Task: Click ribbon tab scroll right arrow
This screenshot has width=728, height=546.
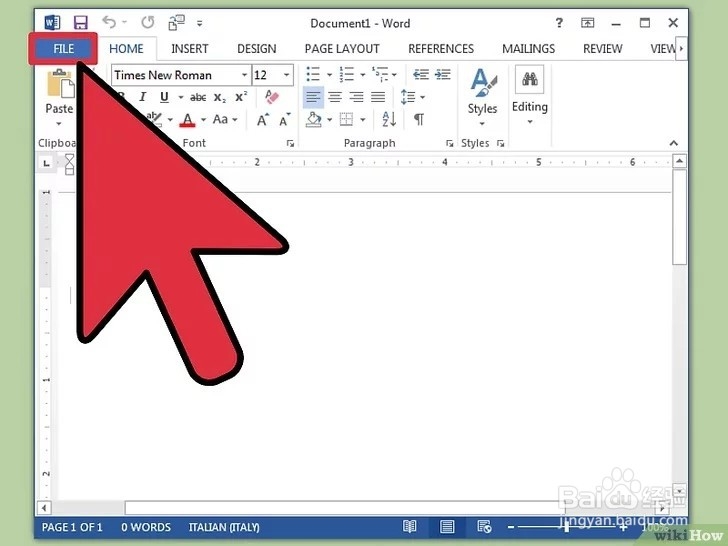Action: coord(681,48)
